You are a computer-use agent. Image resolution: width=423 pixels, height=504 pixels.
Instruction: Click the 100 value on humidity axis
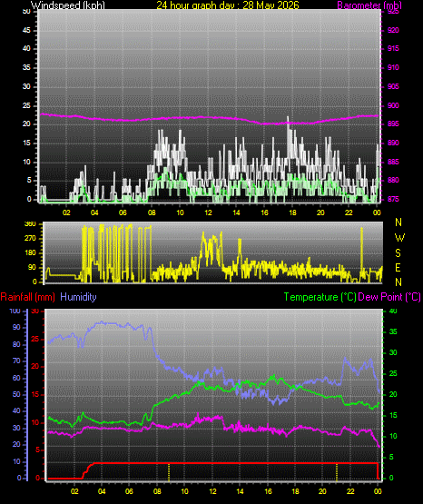coord(15,311)
